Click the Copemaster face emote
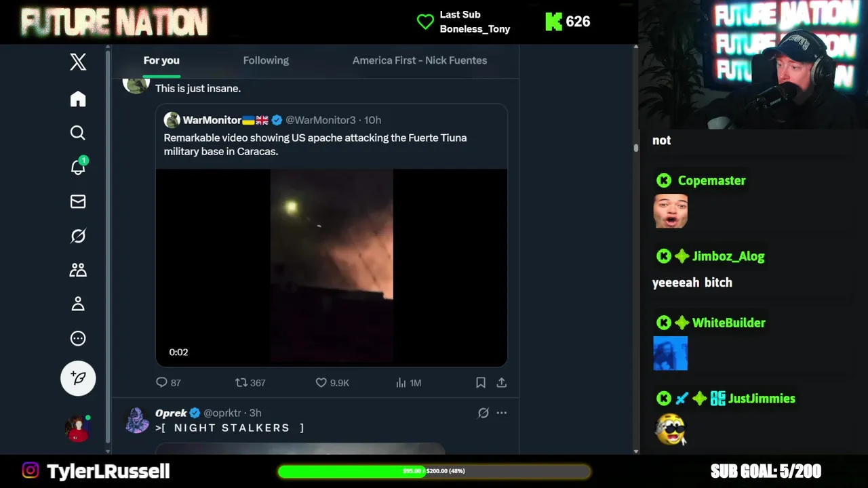This screenshot has height=488, width=868. [671, 211]
